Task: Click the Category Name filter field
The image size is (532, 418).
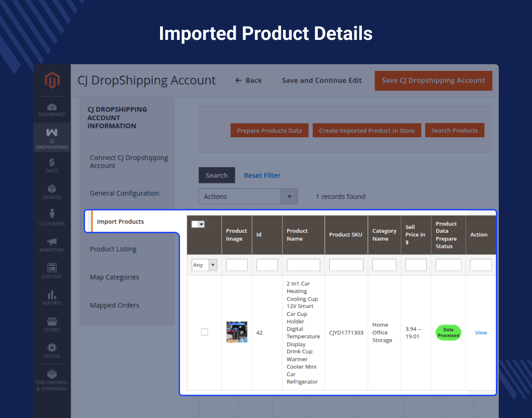Action: pos(384,265)
